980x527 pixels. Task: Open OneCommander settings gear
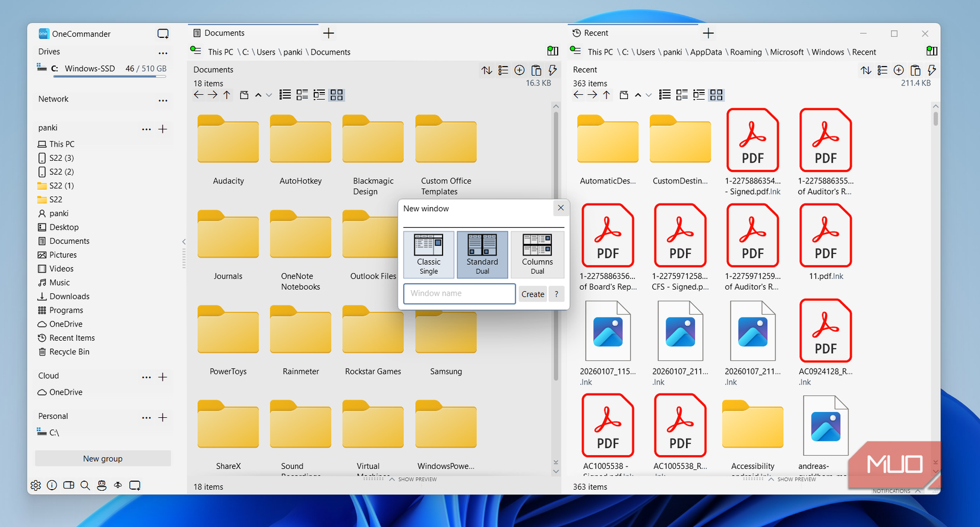pyautogui.click(x=36, y=485)
